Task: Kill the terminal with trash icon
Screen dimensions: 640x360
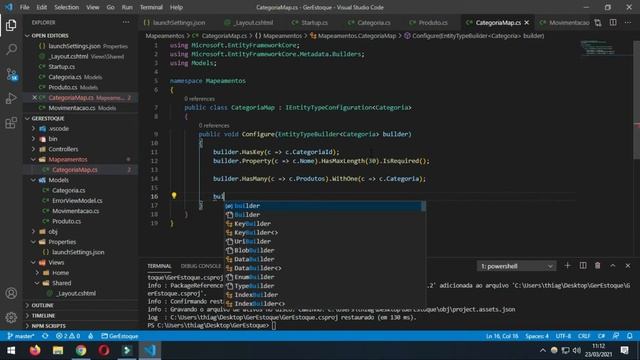Action: pyautogui.click(x=598, y=266)
